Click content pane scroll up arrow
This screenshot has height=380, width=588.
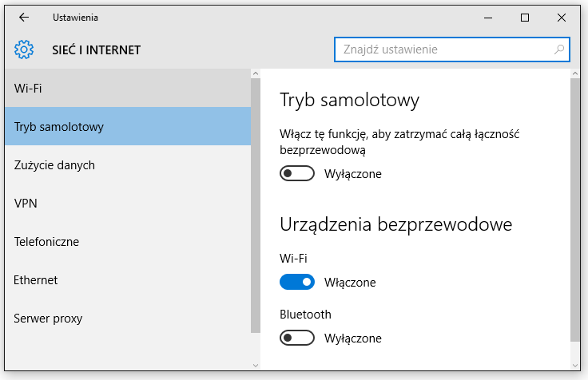point(575,73)
